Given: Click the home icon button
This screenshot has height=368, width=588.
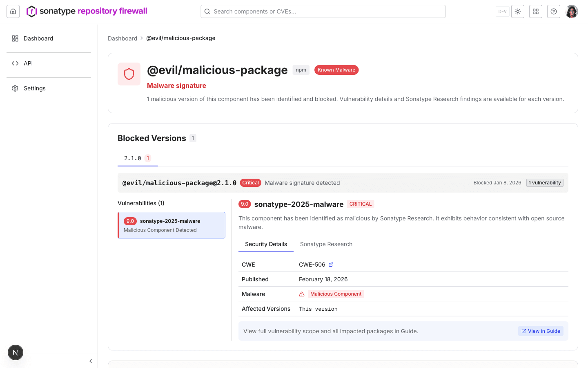Looking at the screenshot, I should click(x=13, y=11).
